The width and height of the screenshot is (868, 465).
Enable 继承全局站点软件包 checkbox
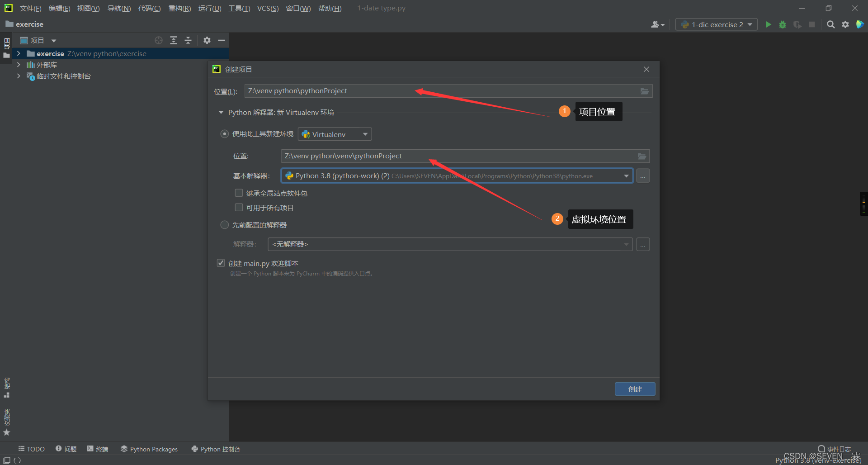pyautogui.click(x=239, y=193)
